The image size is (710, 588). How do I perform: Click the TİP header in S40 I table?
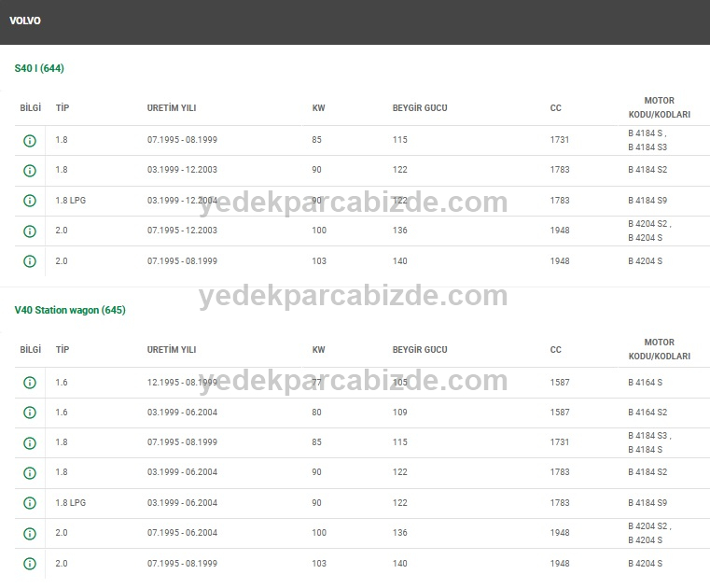click(x=63, y=108)
